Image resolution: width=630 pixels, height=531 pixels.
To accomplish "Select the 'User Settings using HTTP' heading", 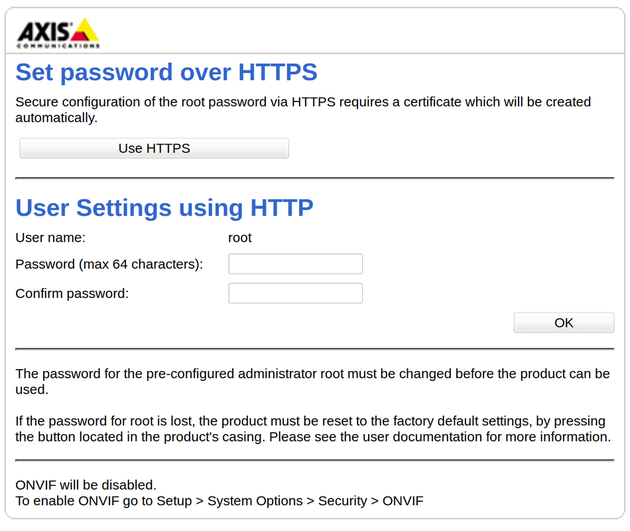I will (x=164, y=208).
